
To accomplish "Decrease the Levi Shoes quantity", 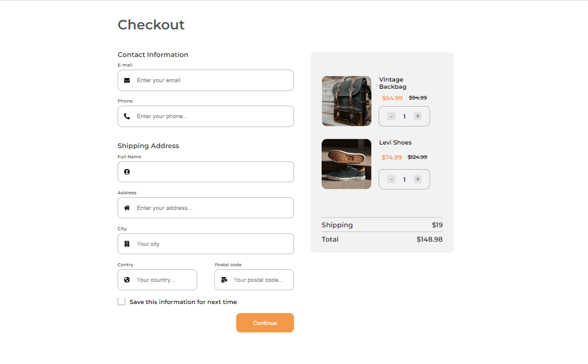I will (391, 179).
